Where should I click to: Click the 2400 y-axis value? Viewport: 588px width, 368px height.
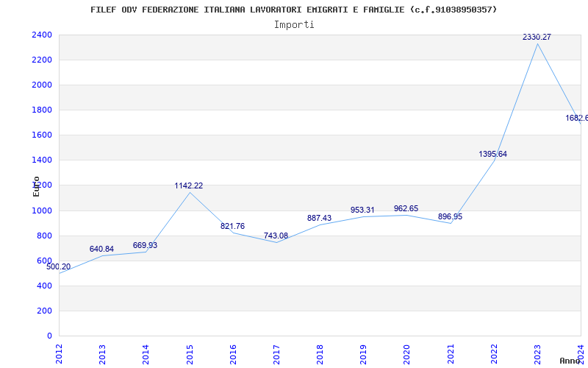(42, 35)
